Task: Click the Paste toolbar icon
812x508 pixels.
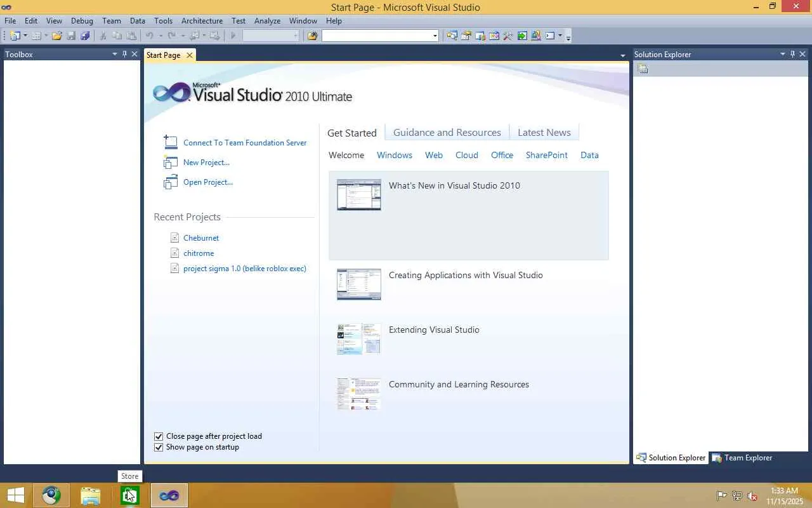Action: [131, 36]
